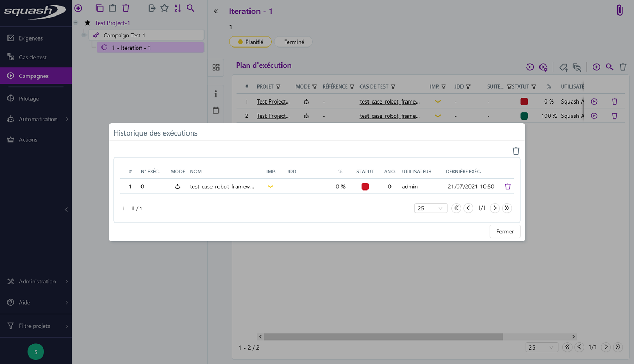The height and width of the screenshot is (364, 634).
Task: Open the dashboard grid icon tab
Action: coord(216,67)
